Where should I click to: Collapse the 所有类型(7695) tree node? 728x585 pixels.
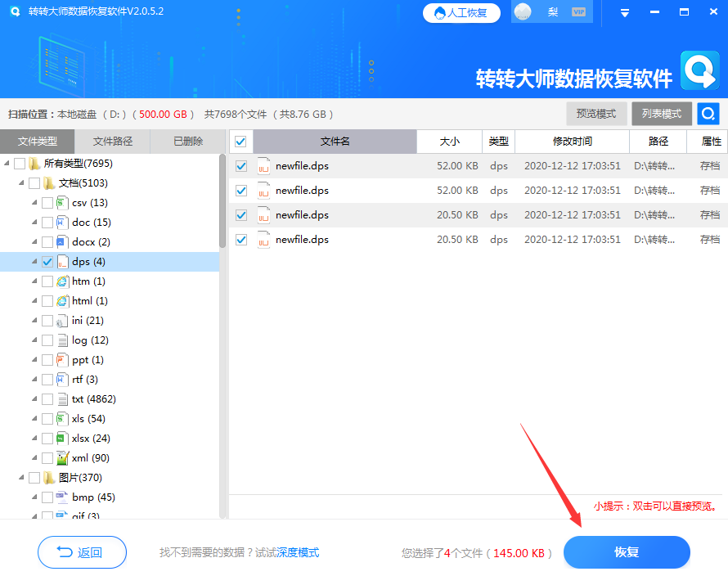7,163
